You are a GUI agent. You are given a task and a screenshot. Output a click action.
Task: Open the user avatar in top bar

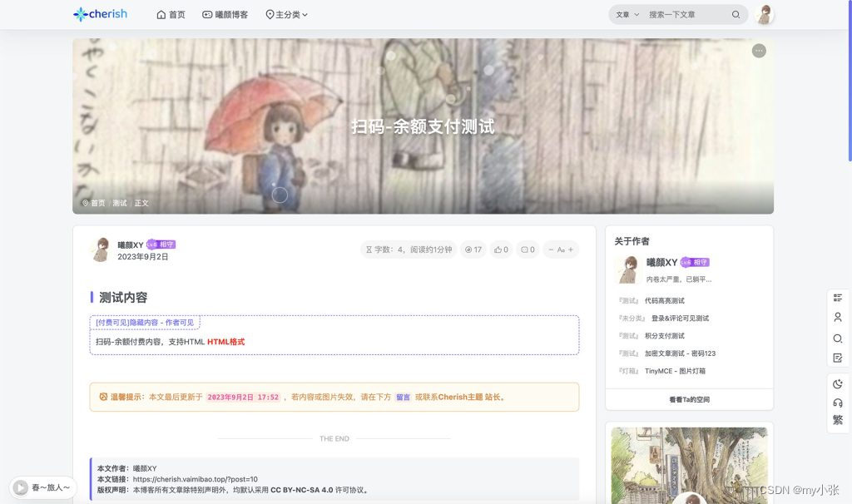click(x=765, y=15)
